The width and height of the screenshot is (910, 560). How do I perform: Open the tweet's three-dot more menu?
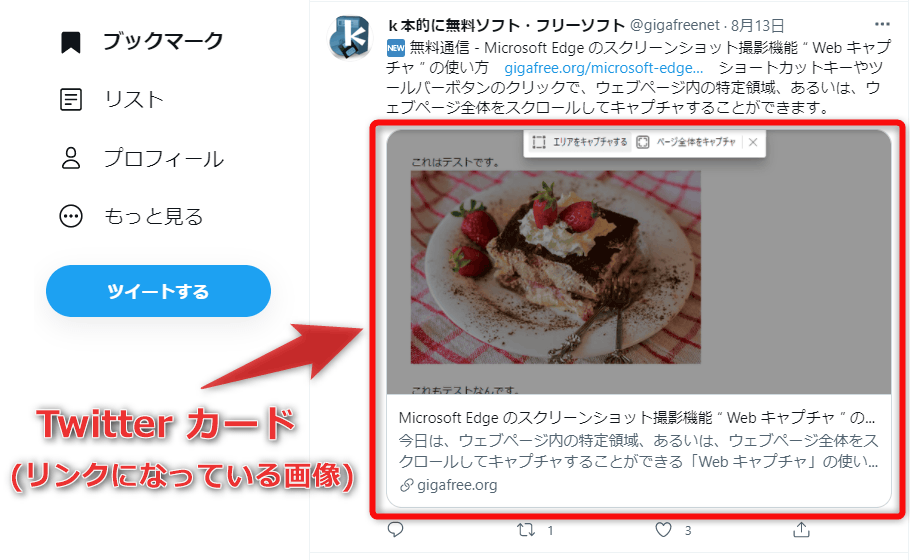[x=882, y=24]
